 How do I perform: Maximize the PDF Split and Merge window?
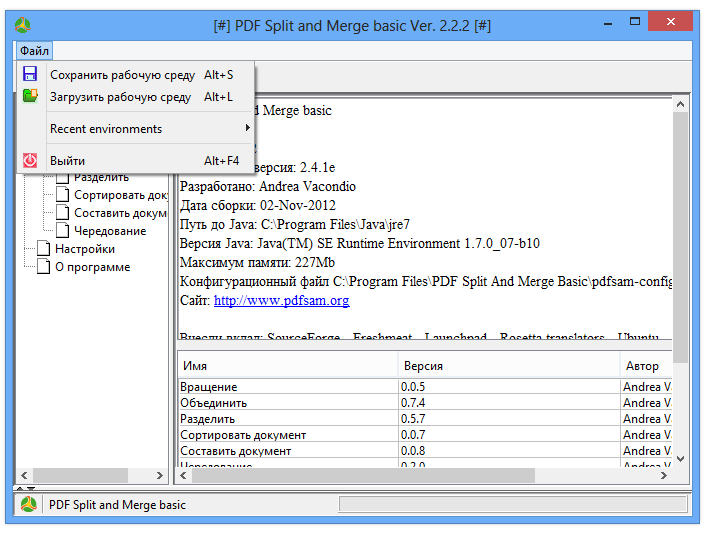[635, 21]
